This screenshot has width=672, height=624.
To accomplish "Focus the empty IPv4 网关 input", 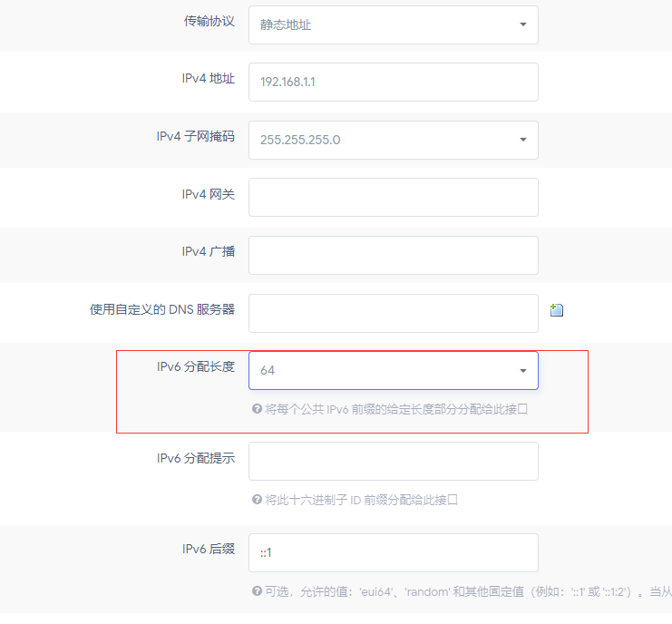I will 393,197.
